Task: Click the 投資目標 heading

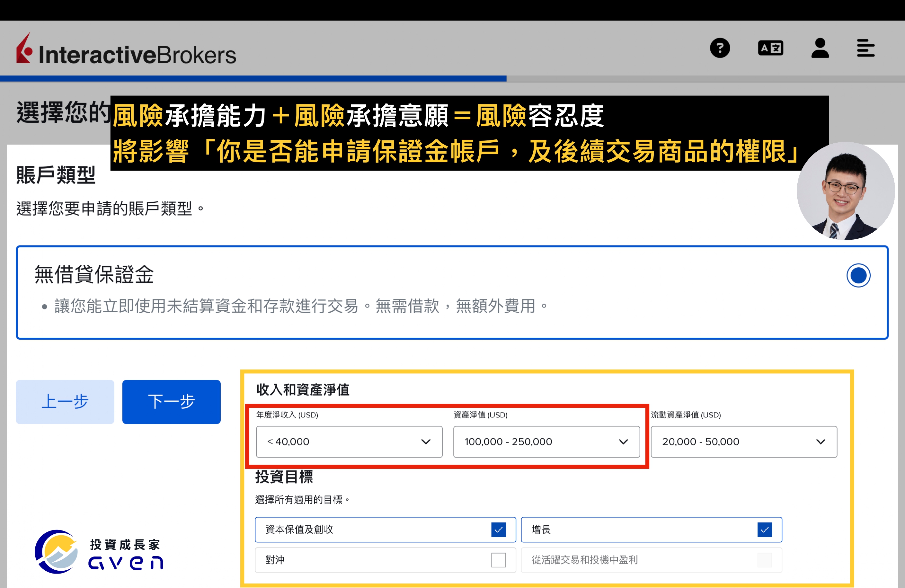Action: (x=284, y=477)
